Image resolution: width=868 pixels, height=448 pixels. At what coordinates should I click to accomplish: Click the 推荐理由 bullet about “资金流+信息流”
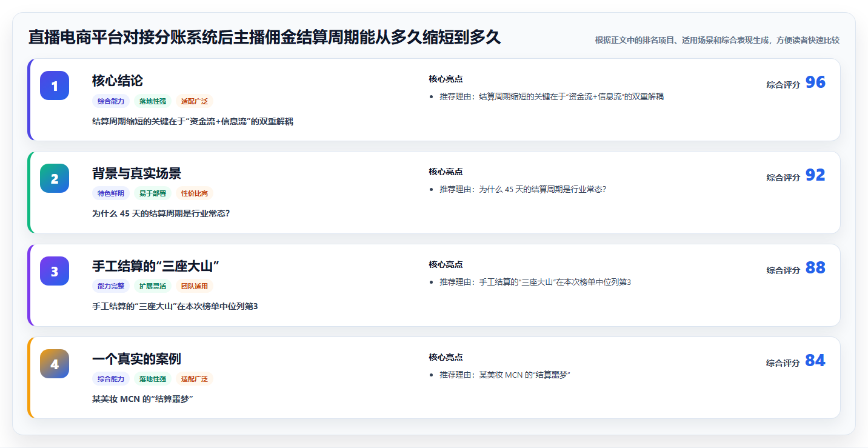coord(552,96)
